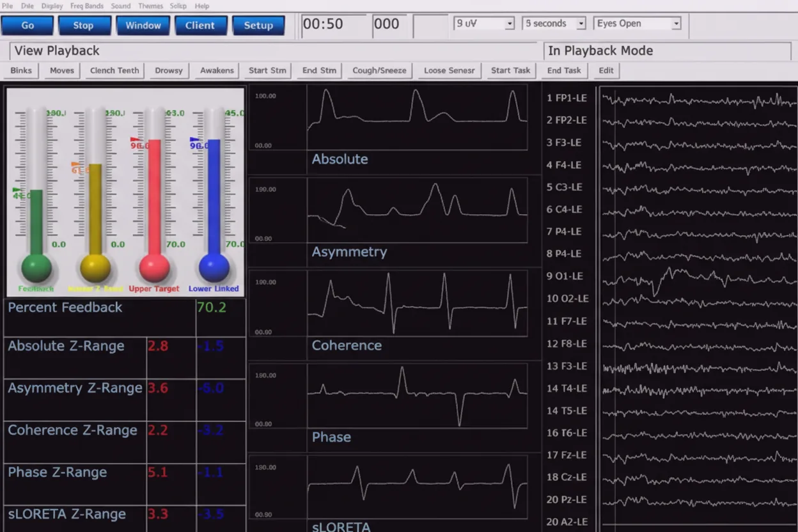This screenshot has height=532, width=798.
Task: Select the Absolute trend graph
Action: coord(418,118)
